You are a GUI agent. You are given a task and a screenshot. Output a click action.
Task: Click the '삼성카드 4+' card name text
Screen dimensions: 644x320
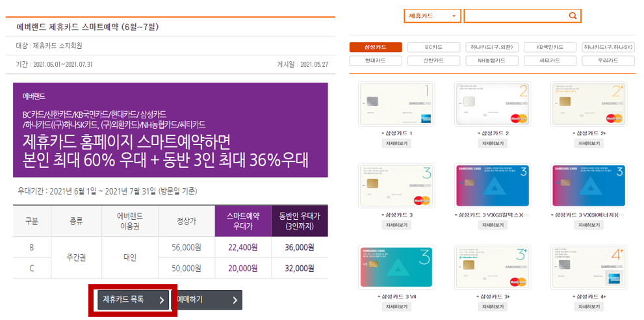(x=589, y=297)
